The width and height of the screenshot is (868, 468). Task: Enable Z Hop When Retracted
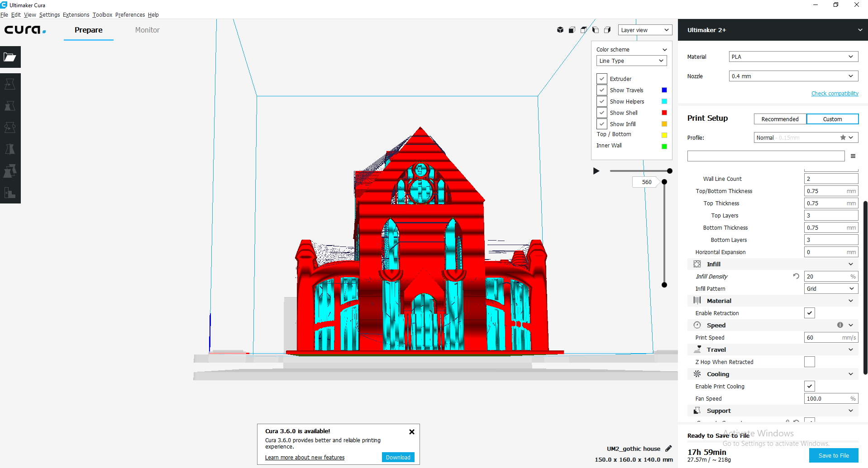809,362
